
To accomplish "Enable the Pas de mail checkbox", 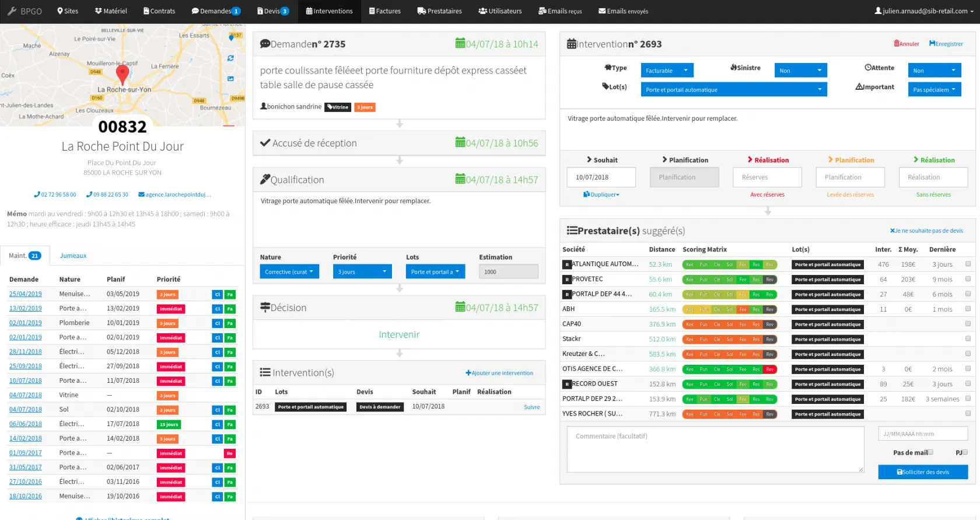I will pos(930,452).
